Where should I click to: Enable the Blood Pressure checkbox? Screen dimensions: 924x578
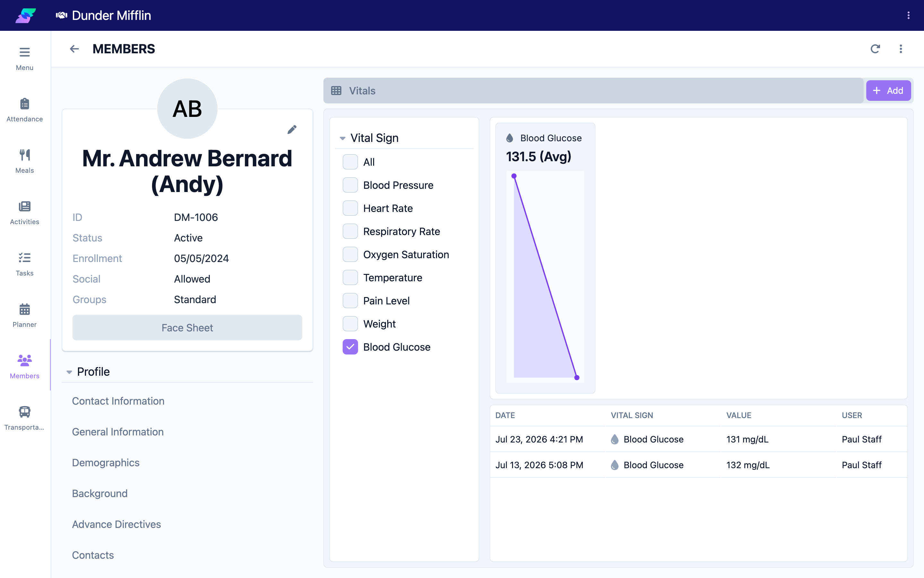click(350, 185)
